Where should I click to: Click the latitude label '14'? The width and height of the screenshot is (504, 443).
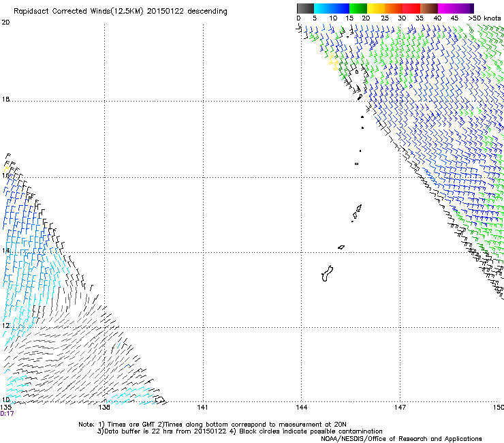click(x=5, y=250)
